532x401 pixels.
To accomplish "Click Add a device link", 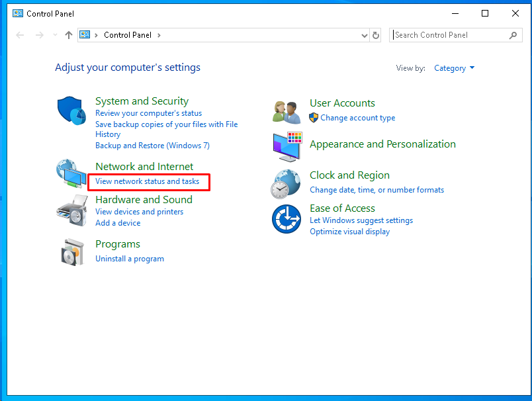I will click(118, 223).
